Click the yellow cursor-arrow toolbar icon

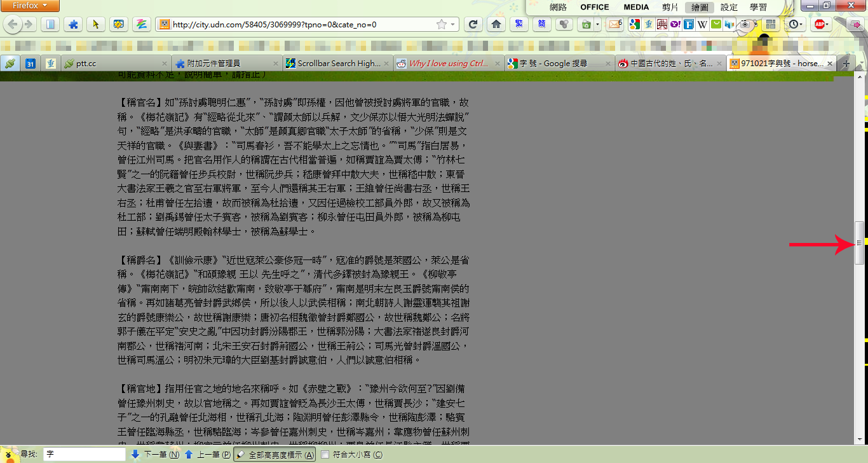[96, 25]
